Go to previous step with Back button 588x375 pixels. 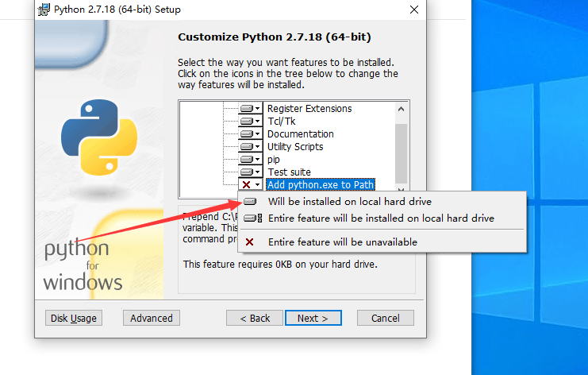click(255, 318)
